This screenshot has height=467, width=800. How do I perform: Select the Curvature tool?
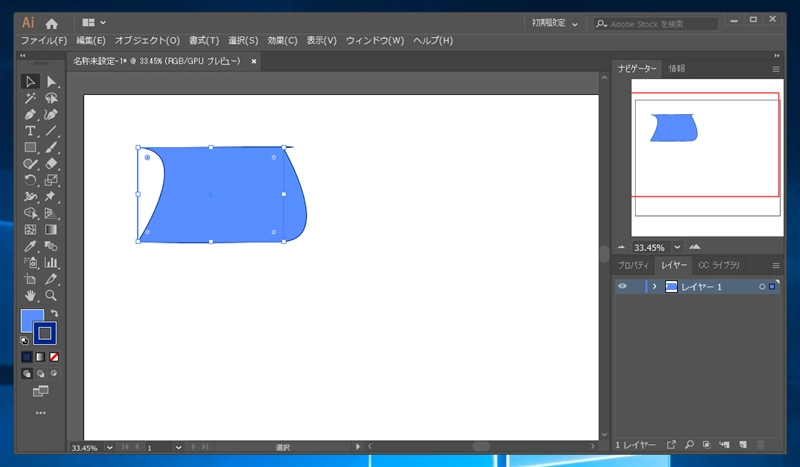click(51, 114)
